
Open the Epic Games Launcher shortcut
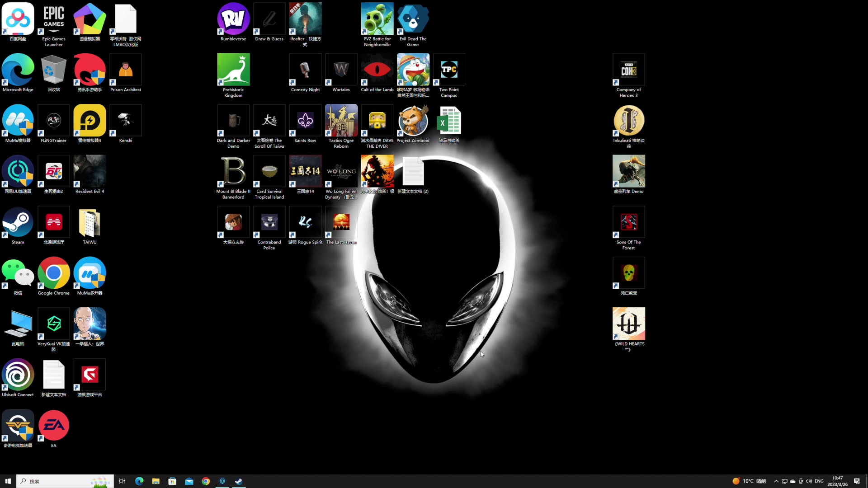coord(54,24)
